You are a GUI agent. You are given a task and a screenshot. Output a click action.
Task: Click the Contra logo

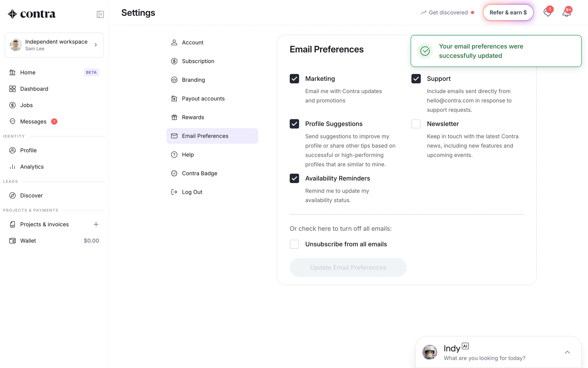click(x=32, y=14)
